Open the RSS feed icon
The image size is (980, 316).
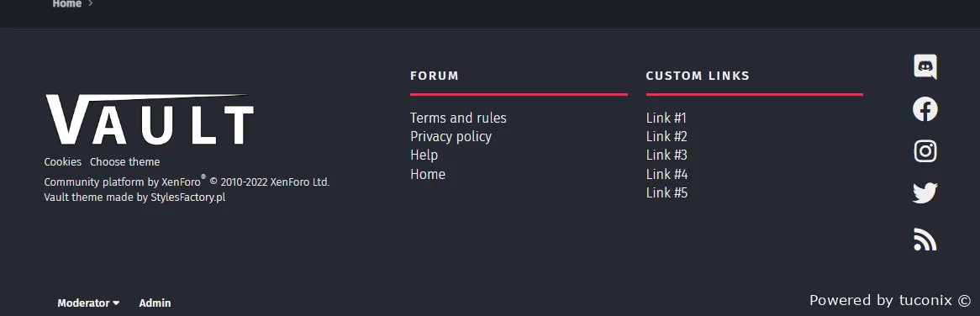(x=925, y=240)
